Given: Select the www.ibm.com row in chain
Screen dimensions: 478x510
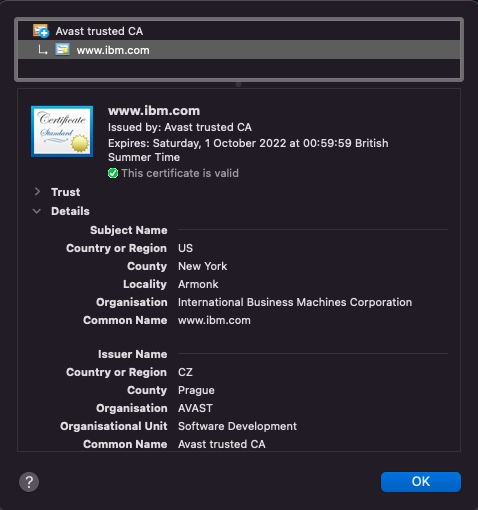Looking at the screenshot, I should (239, 50).
